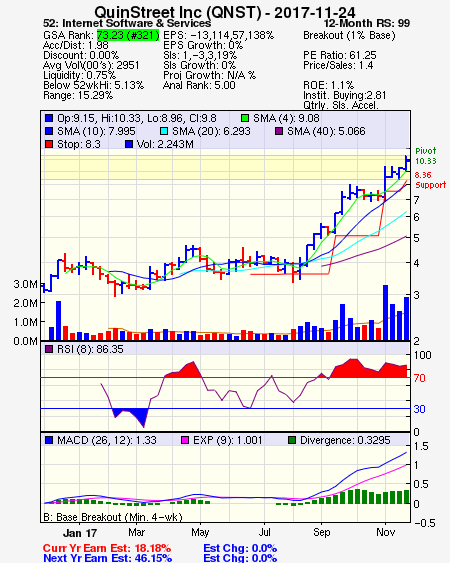Click the 12-Month RS: 99 label
The width and height of the screenshot is (450, 563).
click(367, 23)
